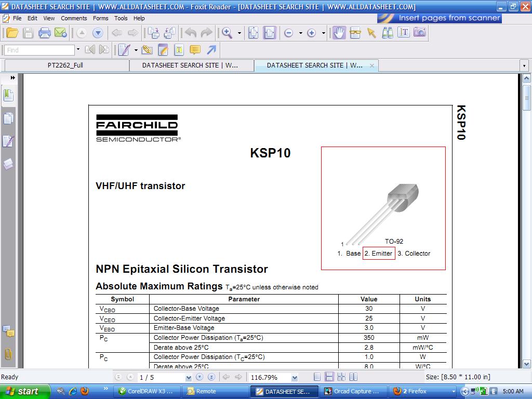The height and width of the screenshot is (399, 532).
Task: Select the Zoom In magnifier tool
Action: [x=227, y=33]
